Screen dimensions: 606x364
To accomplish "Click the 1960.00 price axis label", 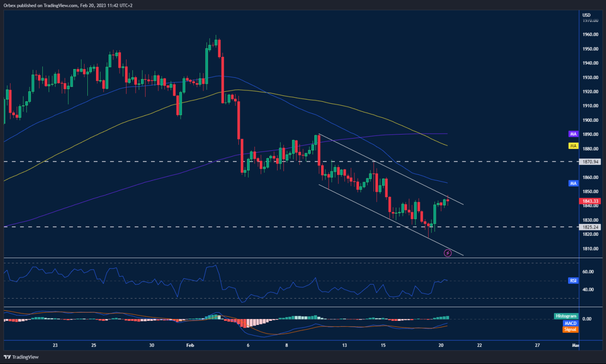I will (x=590, y=35).
